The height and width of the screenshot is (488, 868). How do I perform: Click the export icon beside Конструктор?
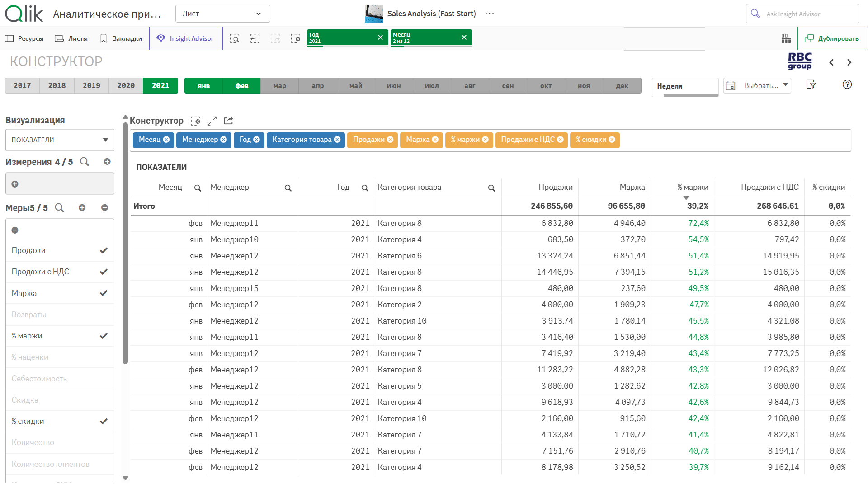pyautogui.click(x=228, y=121)
